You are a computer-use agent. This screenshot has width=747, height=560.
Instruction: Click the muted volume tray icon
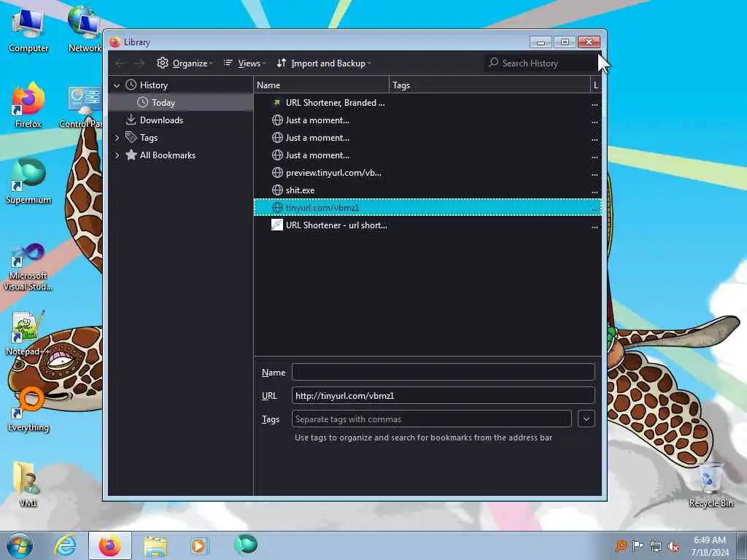673,547
